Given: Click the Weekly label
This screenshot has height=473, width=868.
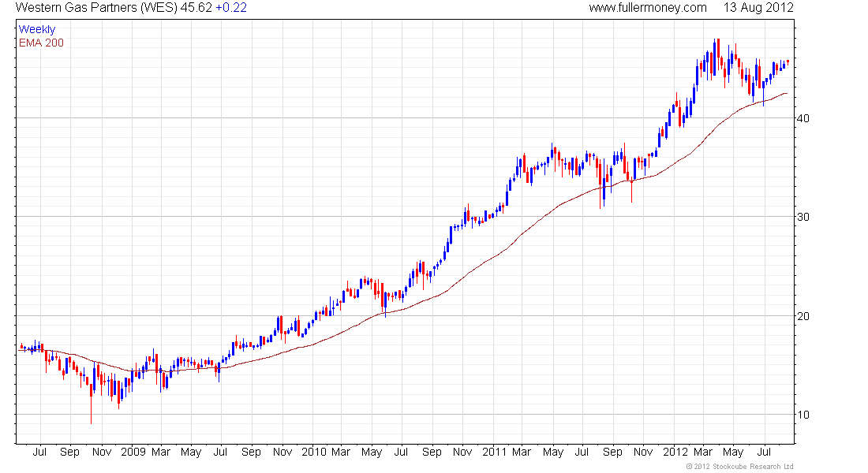Looking at the screenshot, I should 37,29.
